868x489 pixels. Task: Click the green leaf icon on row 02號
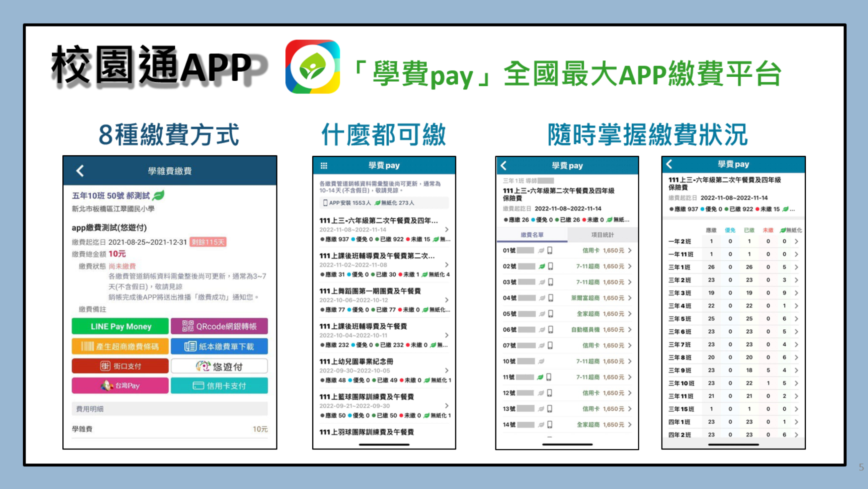pyautogui.click(x=541, y=266)
